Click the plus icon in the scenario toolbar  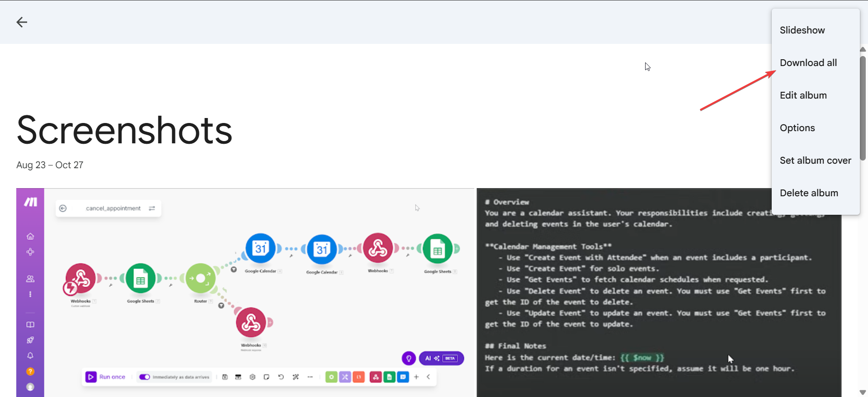pyautogui.click(x=416, y=377)
